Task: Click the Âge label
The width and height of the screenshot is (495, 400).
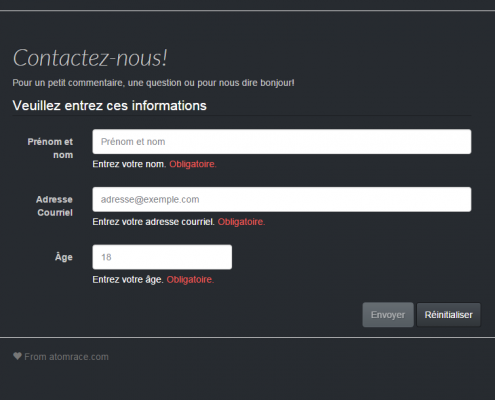Action: [64, 257]
